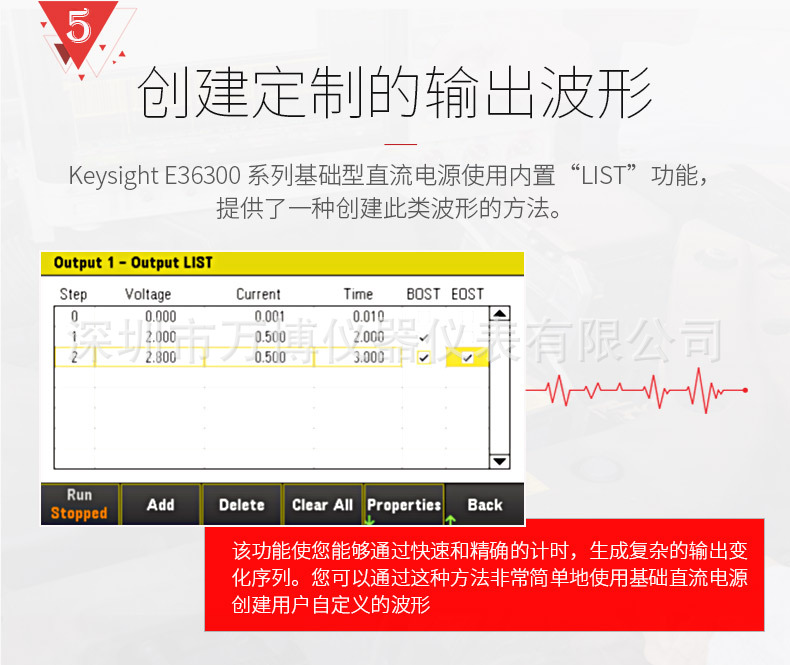This screenshot has width=790, height=665.
Task: Click the Output 1 - Output LIST title
Action: click(x=133, y=262)
